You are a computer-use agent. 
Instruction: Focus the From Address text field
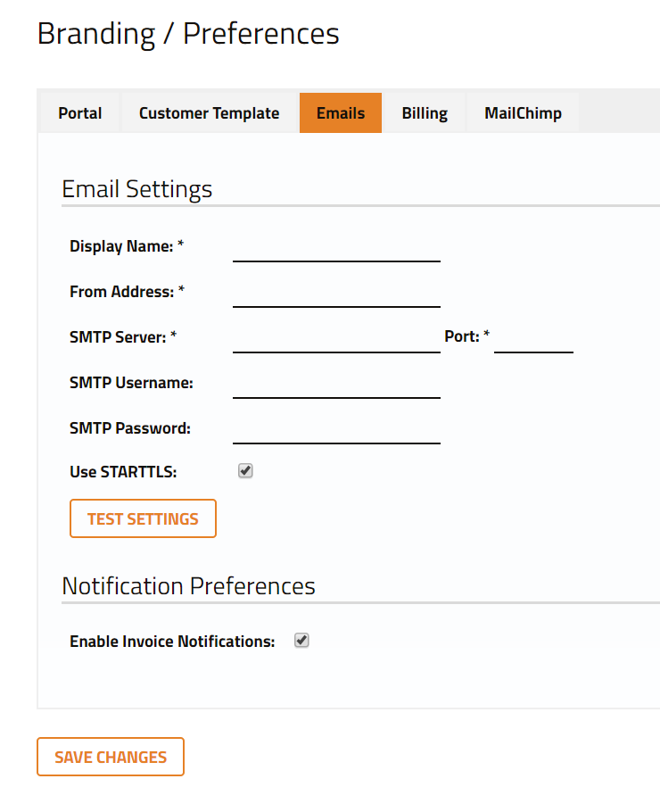click(x=336, y=294)
